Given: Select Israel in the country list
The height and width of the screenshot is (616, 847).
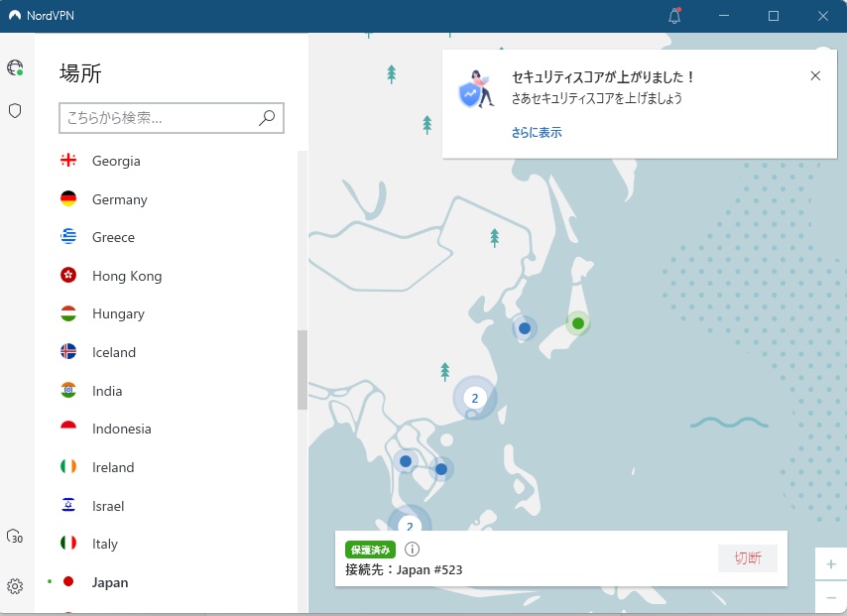Looking at the screenshot, I should tap(108, 506).
